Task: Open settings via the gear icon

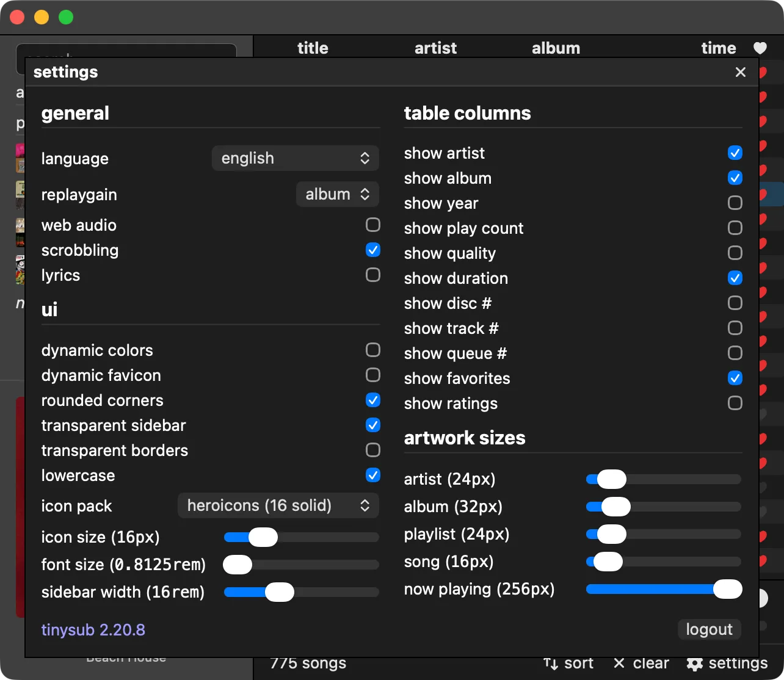Action: coord(695,664)
